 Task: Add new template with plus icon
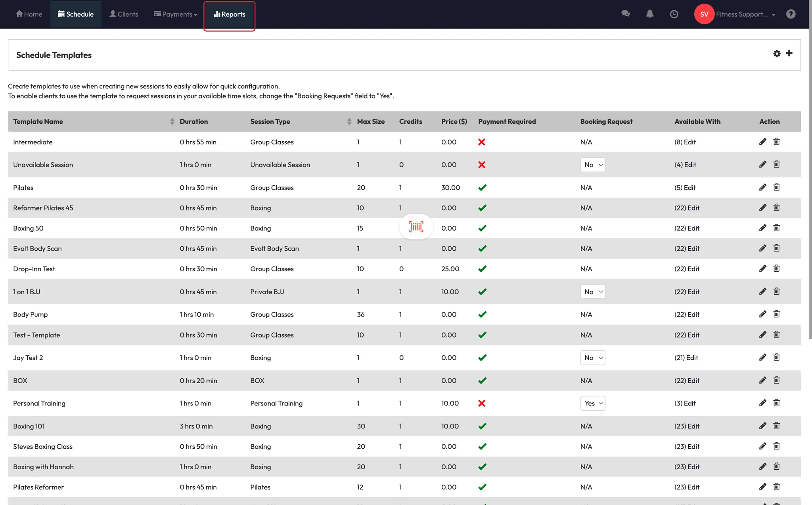(x=789, y=53)
